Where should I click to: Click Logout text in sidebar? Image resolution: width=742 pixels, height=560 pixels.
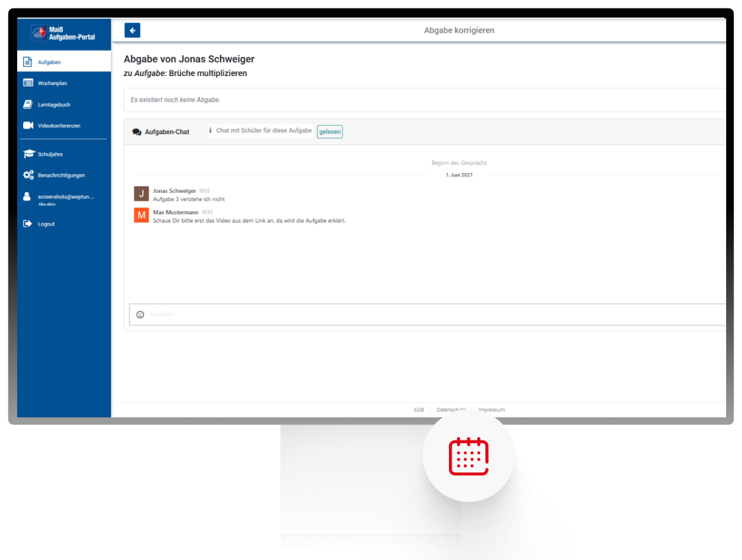[x=46, y=225]
